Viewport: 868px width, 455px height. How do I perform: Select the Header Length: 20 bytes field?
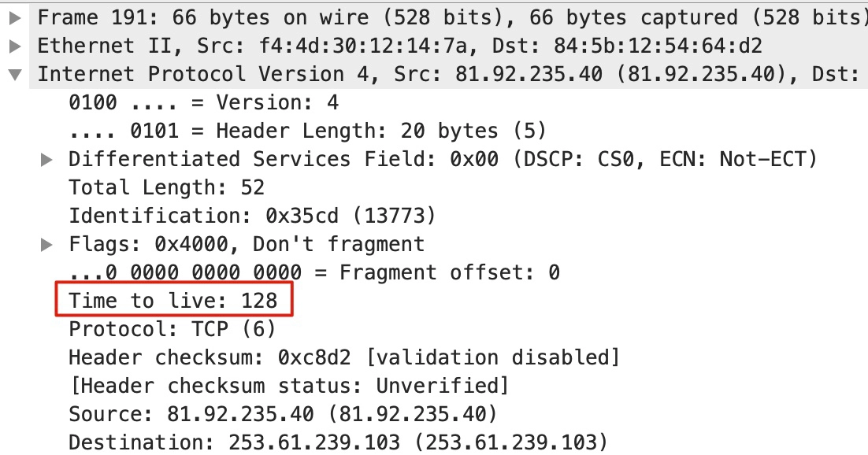[x=307, y=131]
